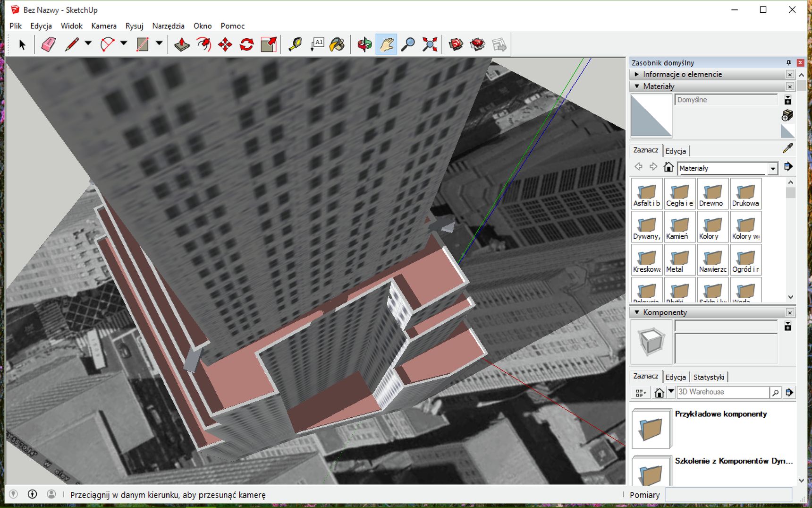Pin the Zasobnik domyślny tray

click(x=788, y=63)
